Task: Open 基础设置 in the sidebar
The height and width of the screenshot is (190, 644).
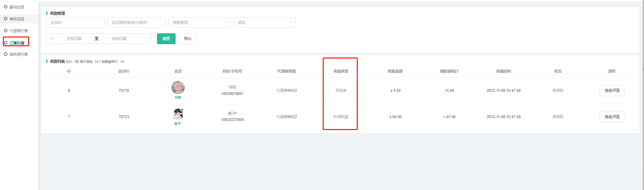Action: pyautogui.click(x=17, y=7)
